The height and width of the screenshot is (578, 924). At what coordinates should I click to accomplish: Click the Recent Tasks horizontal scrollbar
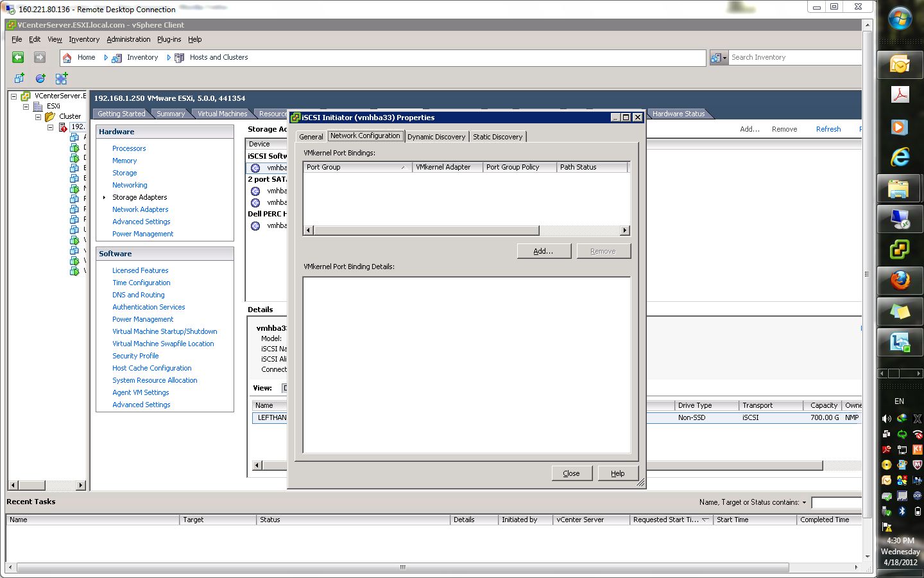point(402,568)
